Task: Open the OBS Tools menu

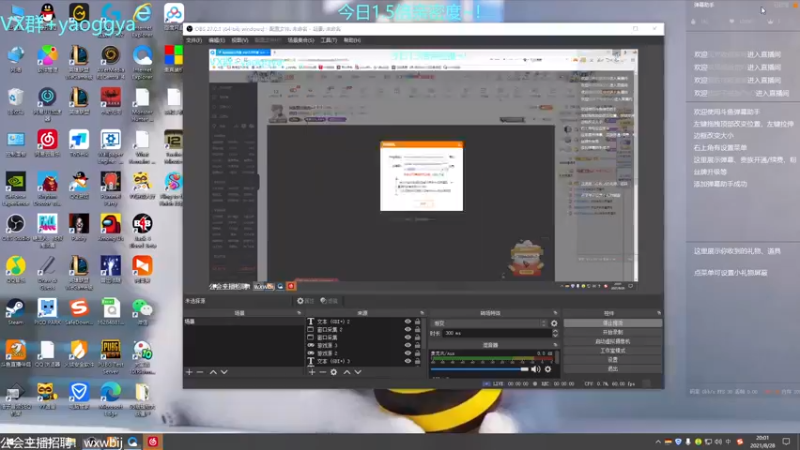Action: [x=329, y=40]
